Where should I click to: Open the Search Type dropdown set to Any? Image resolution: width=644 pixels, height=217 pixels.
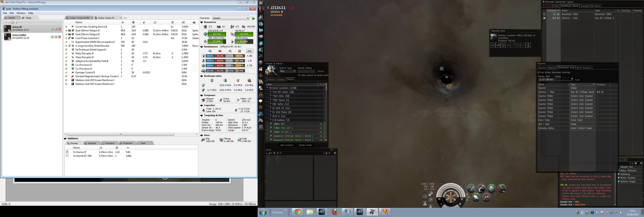point(288,71)
